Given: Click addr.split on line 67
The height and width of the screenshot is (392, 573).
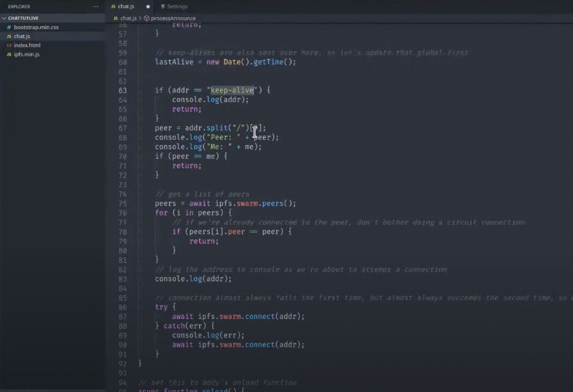Looking at the screenshot, I should tap(206, 128).
